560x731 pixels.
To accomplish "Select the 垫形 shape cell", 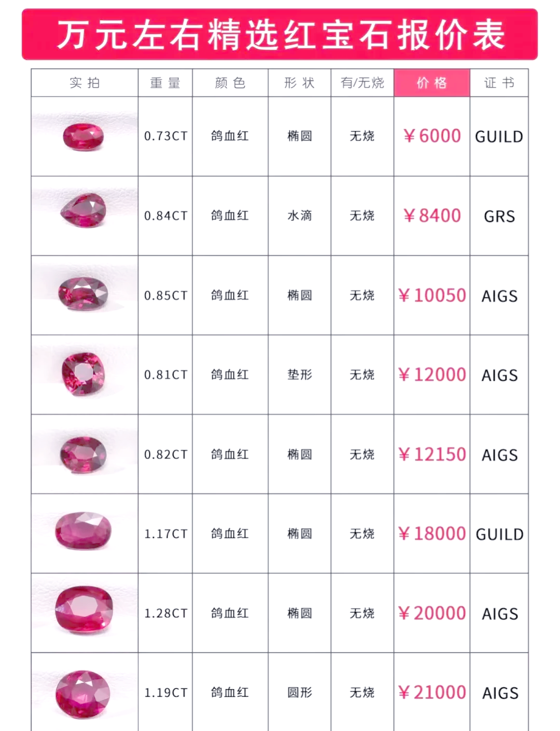I will pos(300,375).
